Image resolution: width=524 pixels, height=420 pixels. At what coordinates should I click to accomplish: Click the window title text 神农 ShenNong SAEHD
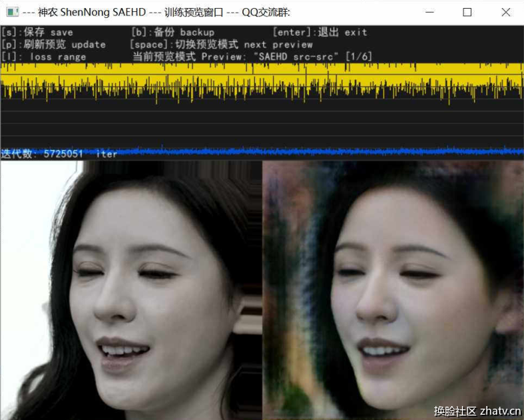click(x=92, y=13)
